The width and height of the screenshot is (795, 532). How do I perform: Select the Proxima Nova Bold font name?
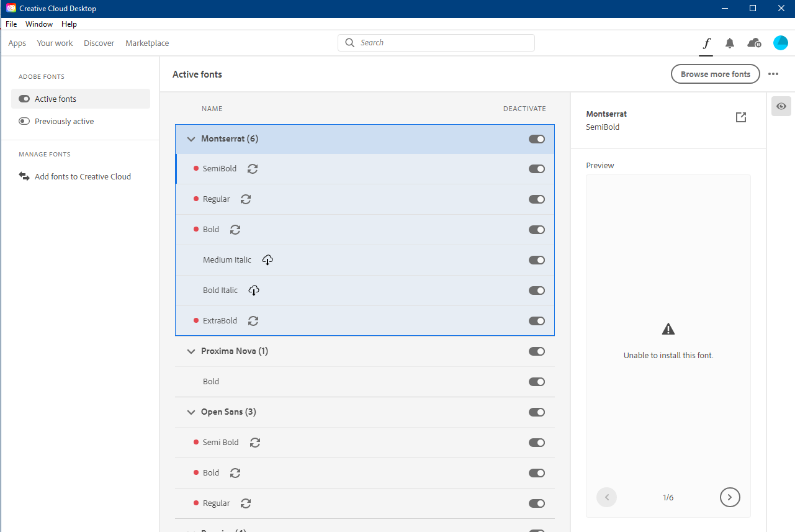(x=211, y=382)
